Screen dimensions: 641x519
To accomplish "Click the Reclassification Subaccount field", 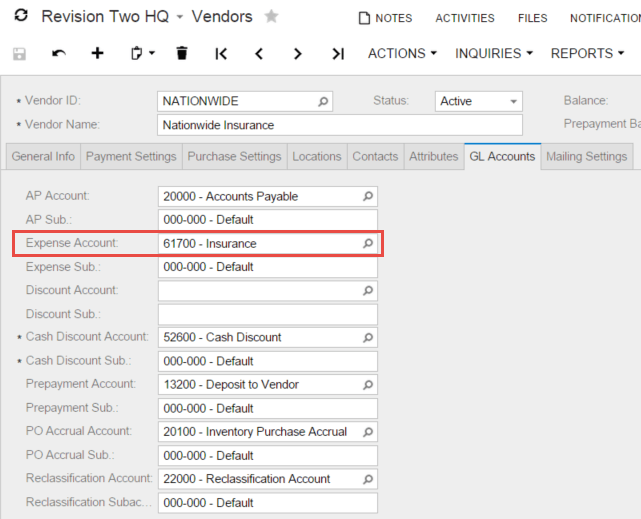I will (x=268, y=503).
